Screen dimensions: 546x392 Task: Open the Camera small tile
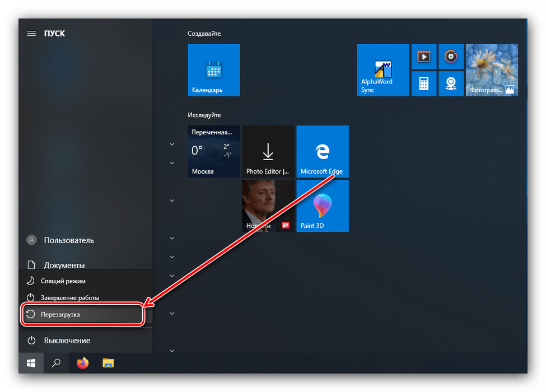450,83
